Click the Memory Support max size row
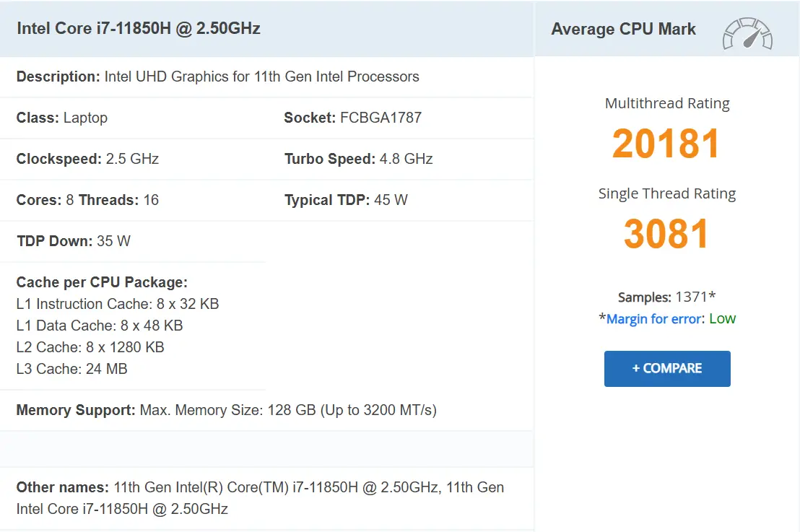This screenshot has height=532, width=800. (226, 411)
